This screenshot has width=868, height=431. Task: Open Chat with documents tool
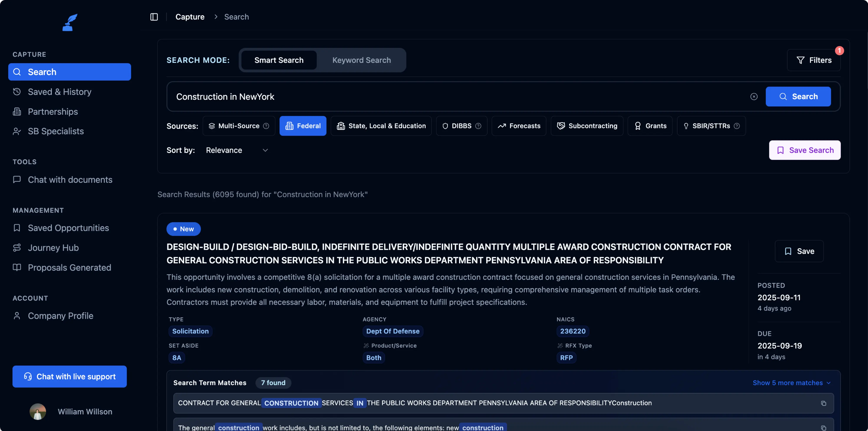70,179
